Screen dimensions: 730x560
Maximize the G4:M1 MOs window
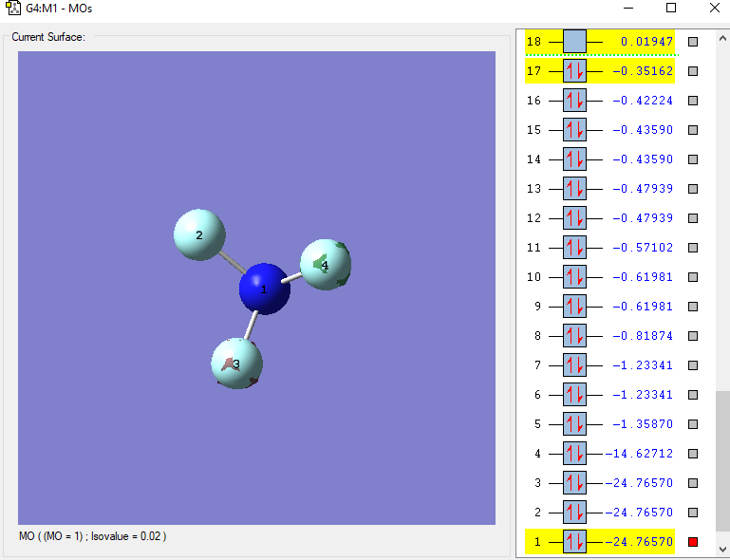pos(671,9)
